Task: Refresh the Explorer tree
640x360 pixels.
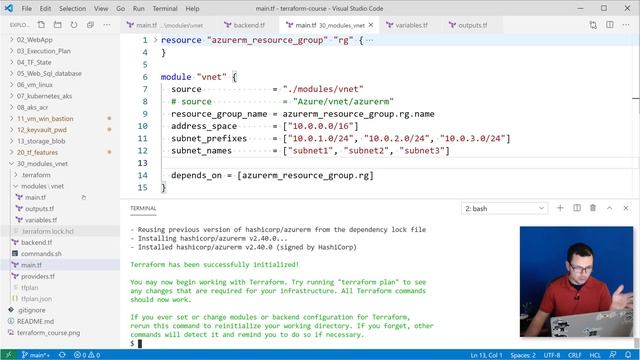Action: tap(74, 25)
